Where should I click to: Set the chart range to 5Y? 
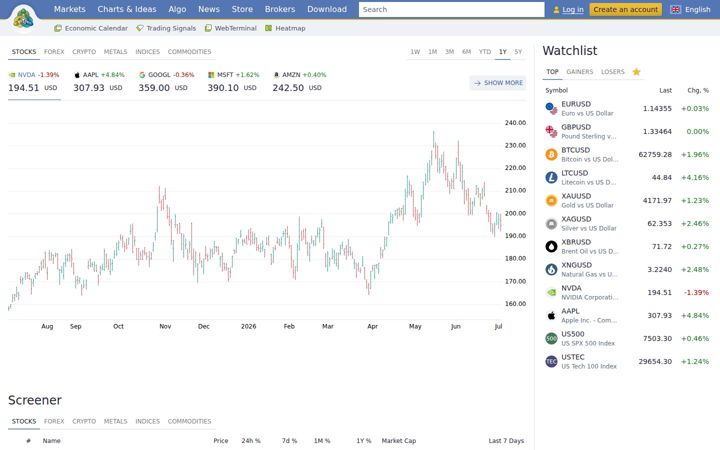518,52
